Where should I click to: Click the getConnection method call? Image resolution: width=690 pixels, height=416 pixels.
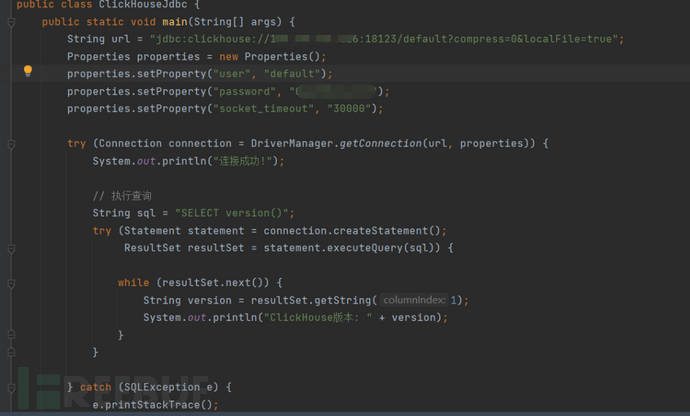(380, 144)
